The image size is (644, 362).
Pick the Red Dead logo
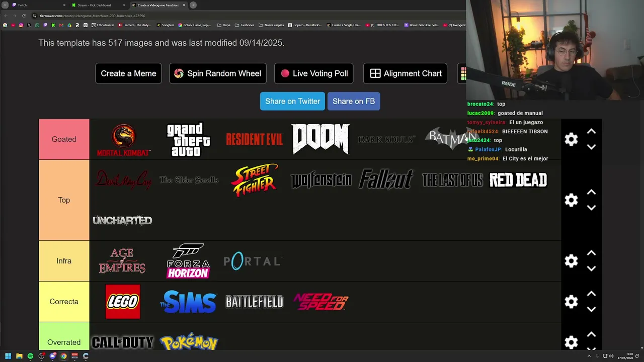518,180
